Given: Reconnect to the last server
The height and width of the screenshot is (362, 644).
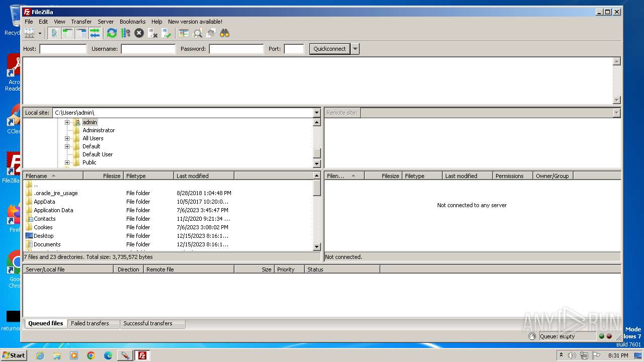Looking at the screenshot, I should 166,33.
